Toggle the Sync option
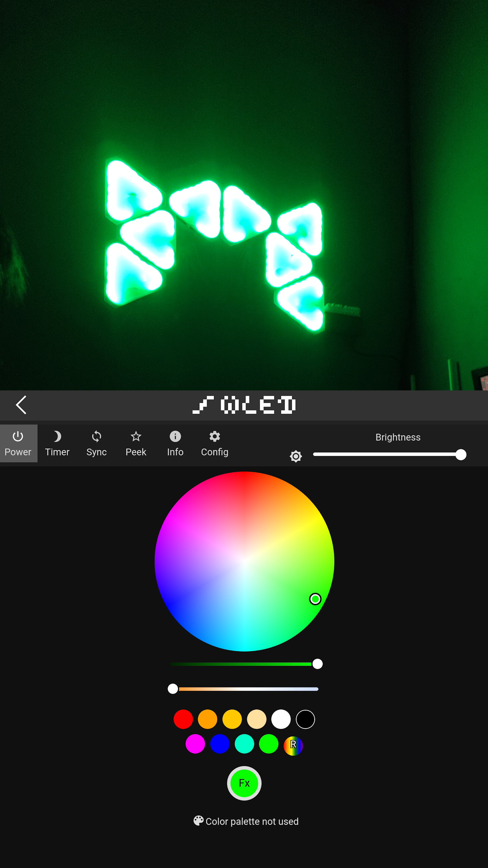 click(x=96, y=443)
